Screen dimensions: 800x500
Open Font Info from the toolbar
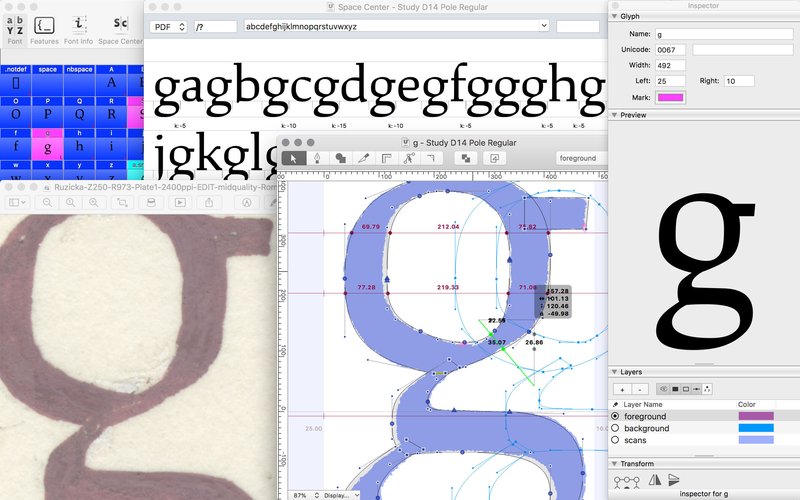pos(78,25)
